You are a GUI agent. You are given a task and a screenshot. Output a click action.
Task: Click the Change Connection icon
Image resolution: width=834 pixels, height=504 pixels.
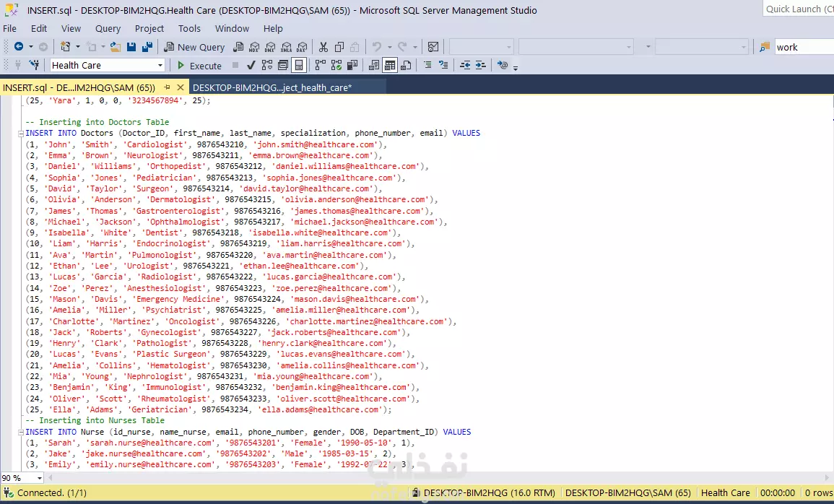tap(34, 65)
